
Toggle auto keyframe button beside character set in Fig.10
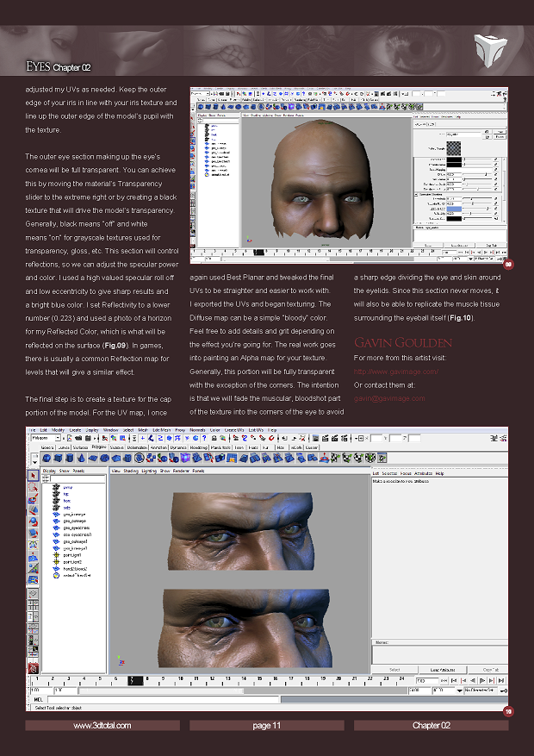(504, 690)
